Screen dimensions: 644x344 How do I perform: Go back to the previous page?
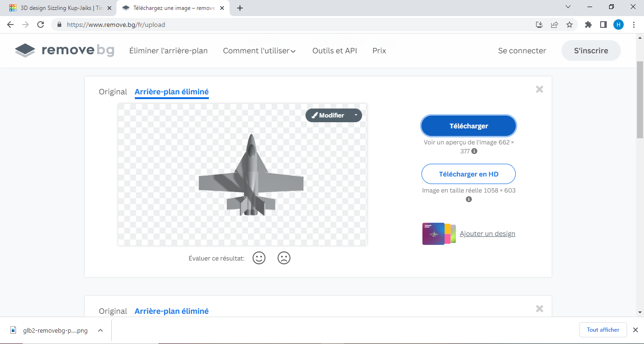point(10,25)
